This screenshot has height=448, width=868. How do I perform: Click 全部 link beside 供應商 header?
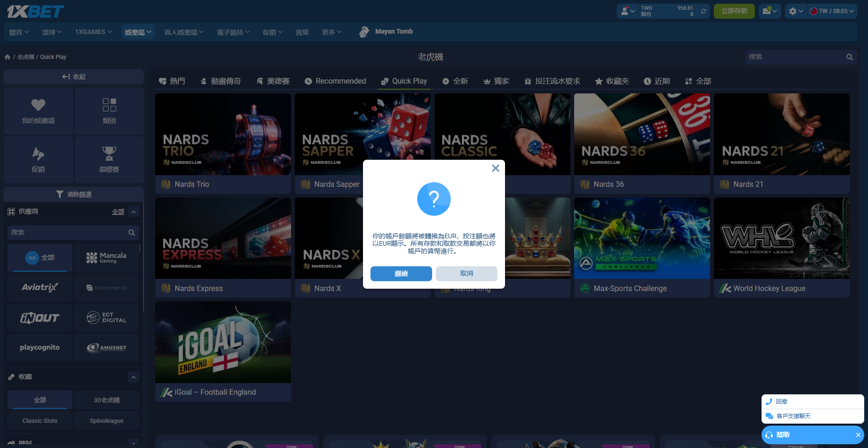[x=118, y=212]
